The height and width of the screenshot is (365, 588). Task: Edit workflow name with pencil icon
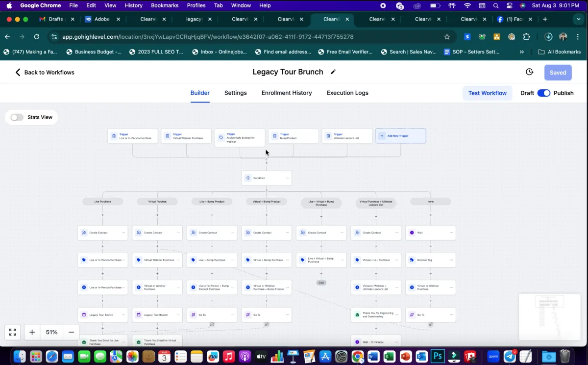coord(333,72)
